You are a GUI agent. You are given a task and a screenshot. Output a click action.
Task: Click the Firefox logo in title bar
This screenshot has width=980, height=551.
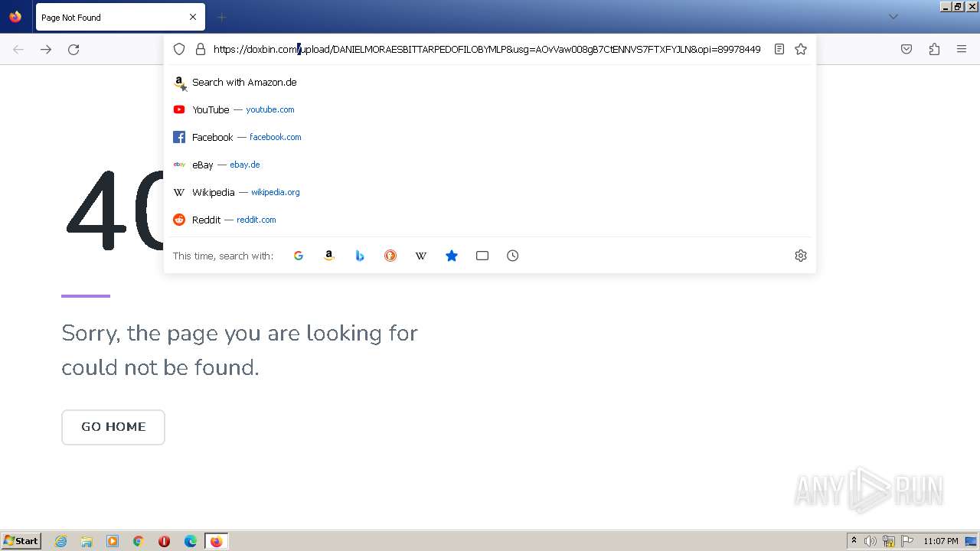click(15, 17)
